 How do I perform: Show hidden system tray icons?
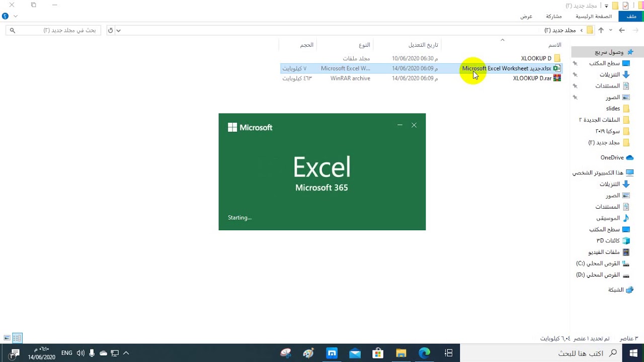[126, 353]
